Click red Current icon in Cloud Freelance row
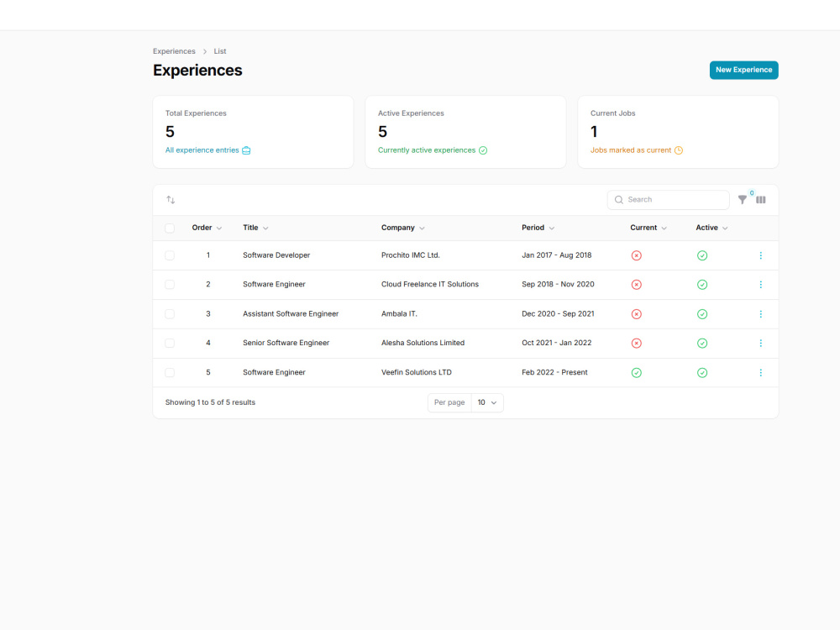The width and height of the screenshot is (840, 630). pyautogui.click(x=637, y=285)
